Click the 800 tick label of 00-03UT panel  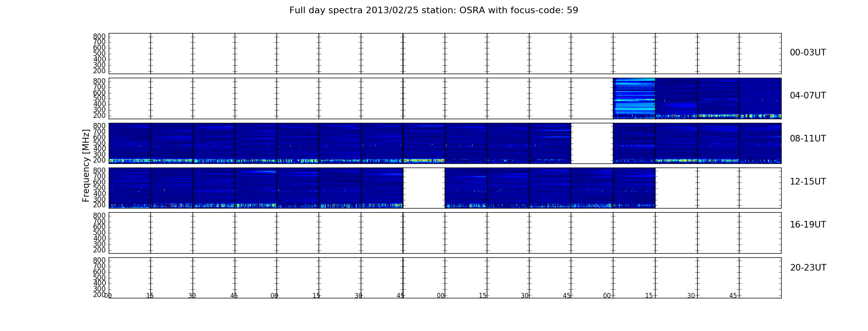[99, 36]
